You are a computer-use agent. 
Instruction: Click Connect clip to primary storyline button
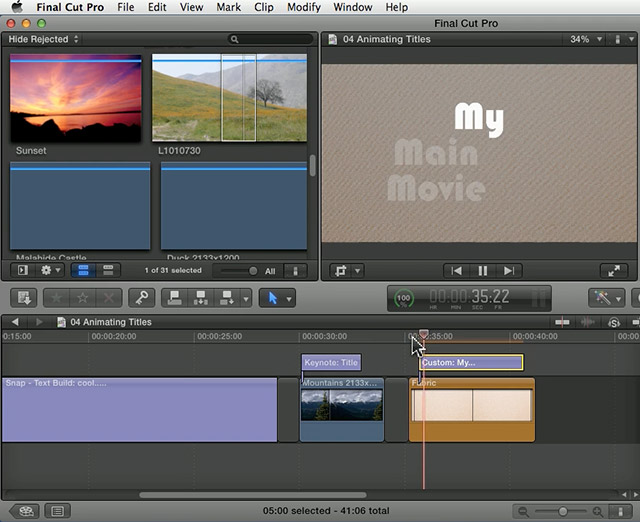175,298
